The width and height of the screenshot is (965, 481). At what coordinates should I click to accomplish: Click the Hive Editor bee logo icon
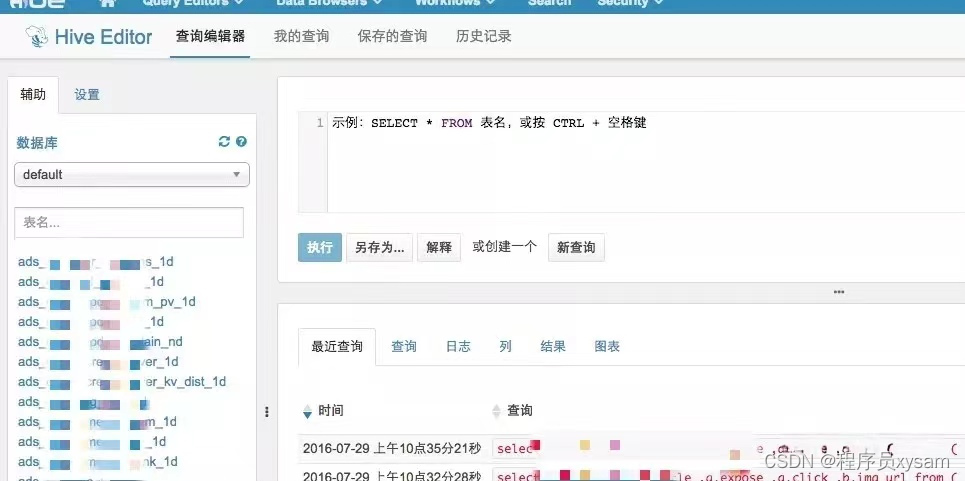tap(37, 37)
